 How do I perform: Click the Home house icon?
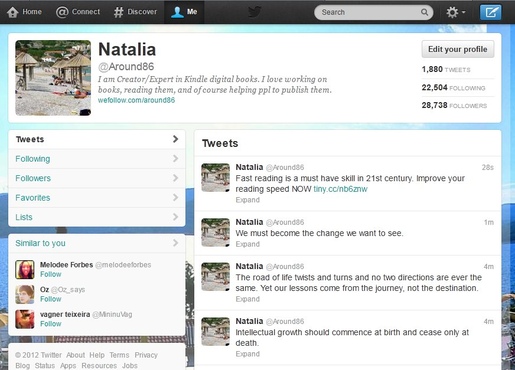13,12
